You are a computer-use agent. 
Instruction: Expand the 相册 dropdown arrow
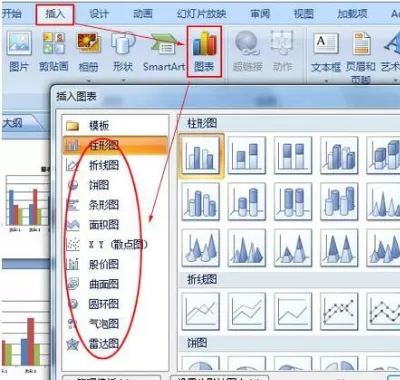pyautogui.click(x=89, y=81)
